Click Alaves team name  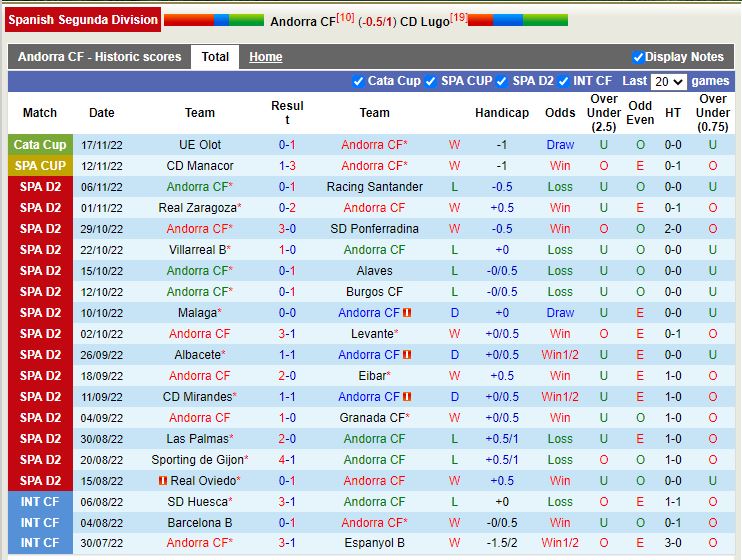[x=374, y=271]
